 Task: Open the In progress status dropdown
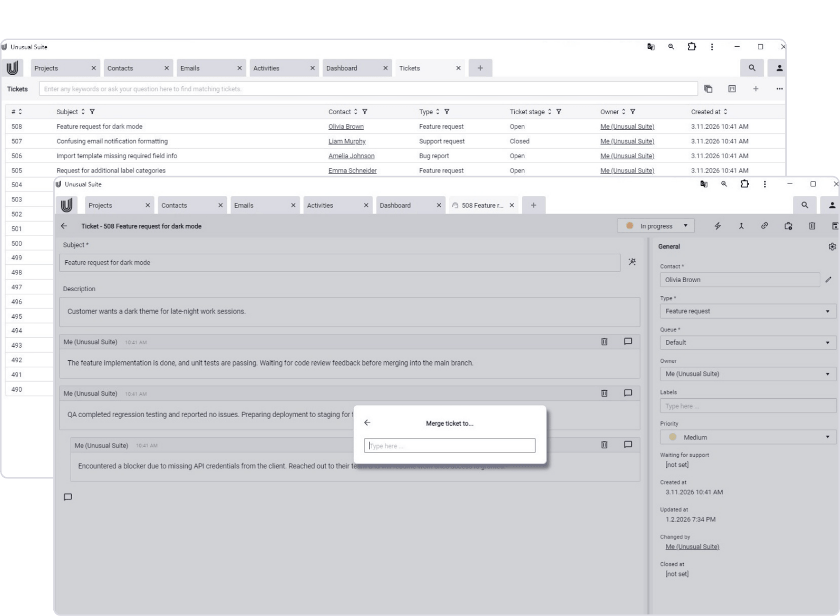tap(656, 226)
